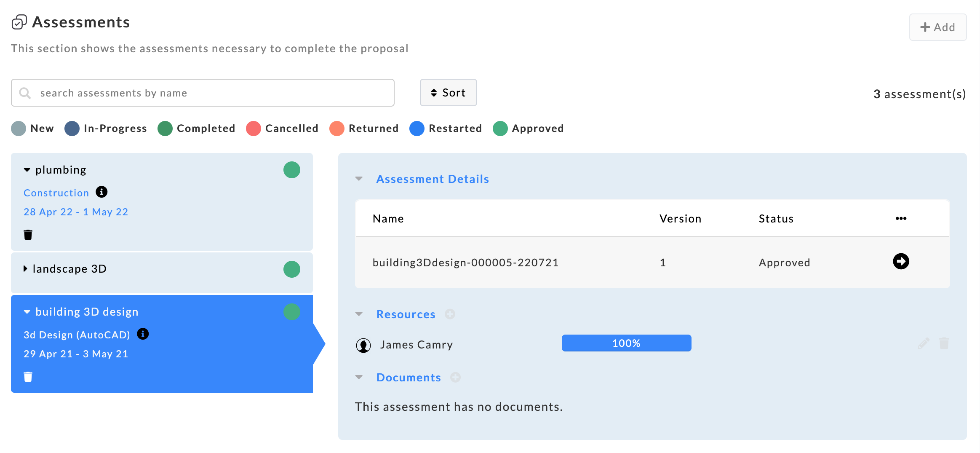Collapse the Assessment Details section
980x453 pixels.
[359, 179]
